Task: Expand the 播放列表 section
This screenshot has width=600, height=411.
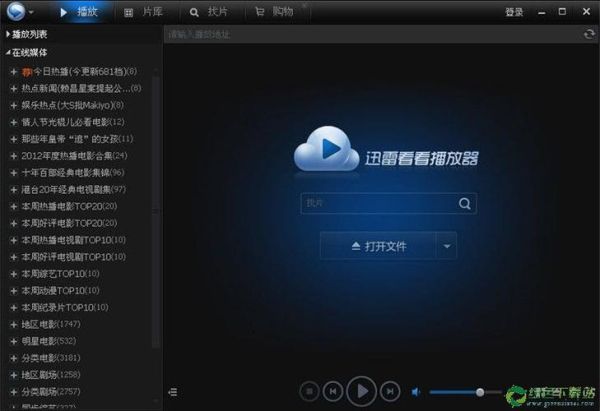Action: pos(9,34)
